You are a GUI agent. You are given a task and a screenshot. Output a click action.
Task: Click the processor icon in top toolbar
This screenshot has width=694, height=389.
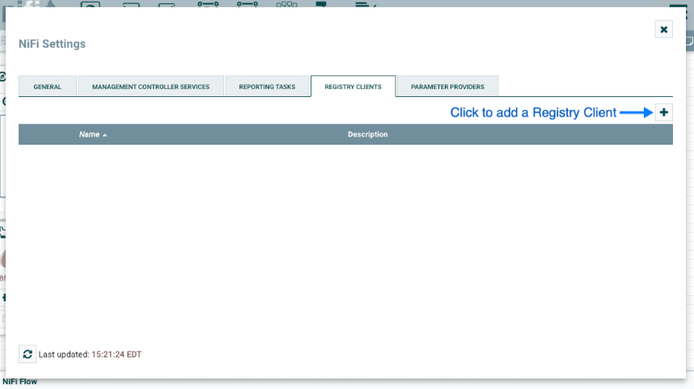(x=90, y=4)
